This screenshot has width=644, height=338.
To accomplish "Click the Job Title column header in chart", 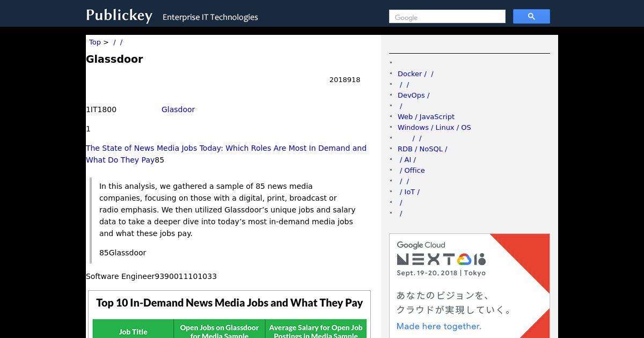I will pyautogui.click(x=133, y=331).
